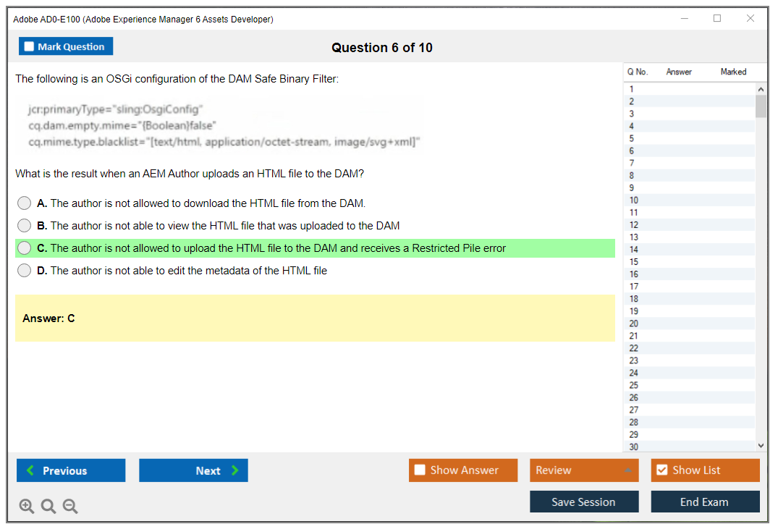Screen dimensions: 778x532
Task: Click the End Exam button
Action: tap(704, 502)
